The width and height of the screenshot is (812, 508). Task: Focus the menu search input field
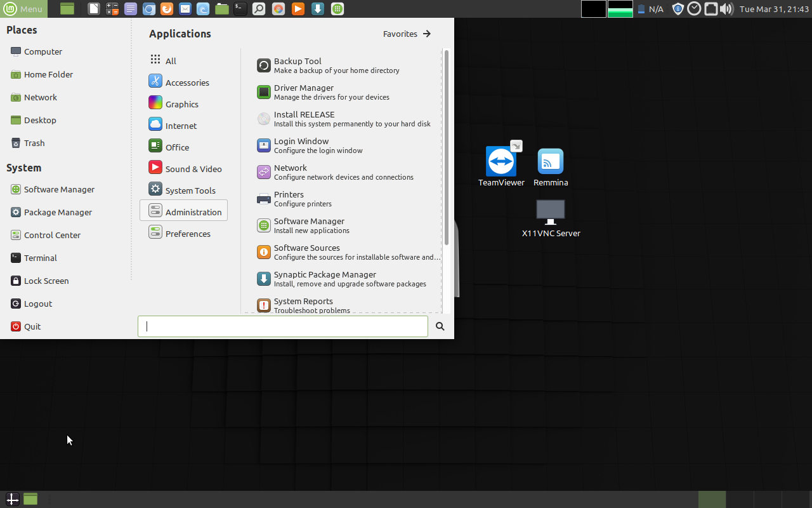coord(283,326)
